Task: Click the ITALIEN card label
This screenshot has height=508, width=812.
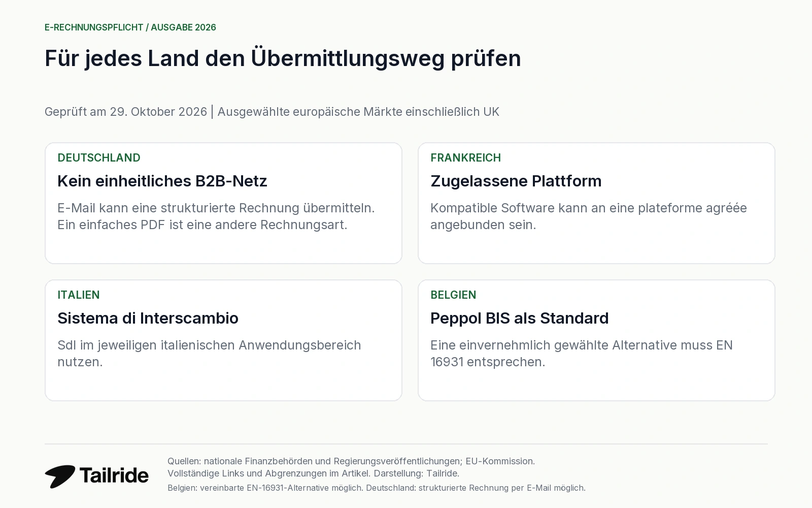Action: [79, 295]
